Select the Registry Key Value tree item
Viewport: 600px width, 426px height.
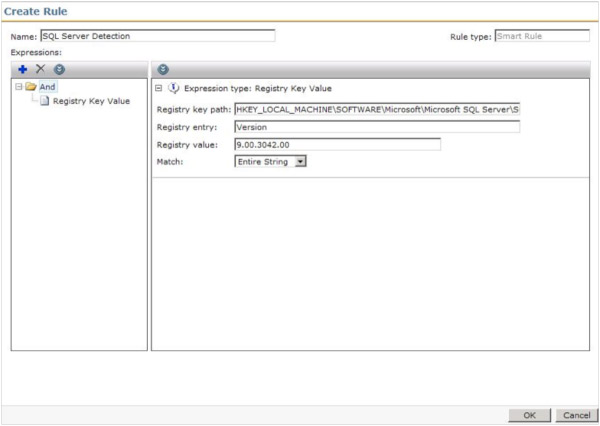pos(91,101)
